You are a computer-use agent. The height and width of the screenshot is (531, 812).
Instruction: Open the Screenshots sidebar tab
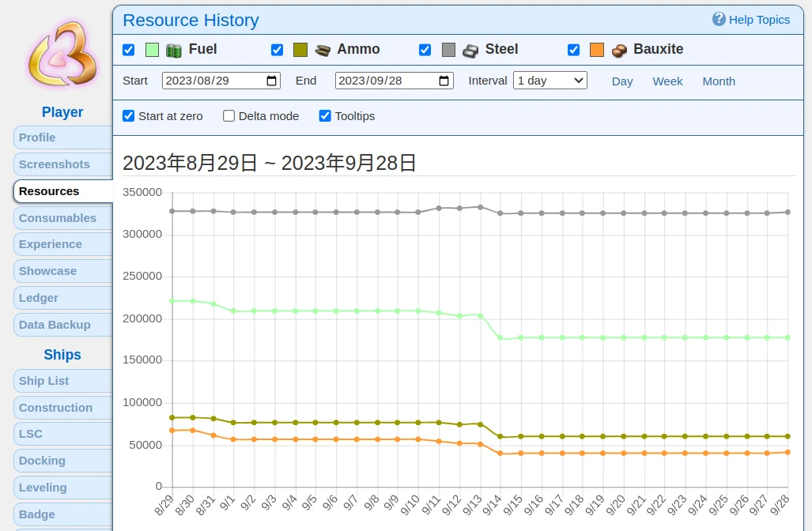click(x=63, y=164)
